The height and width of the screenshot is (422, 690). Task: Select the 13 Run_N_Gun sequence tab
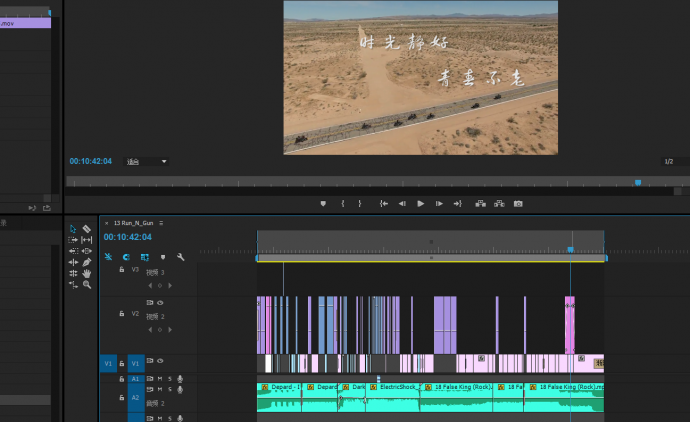(x=133, y=223)
